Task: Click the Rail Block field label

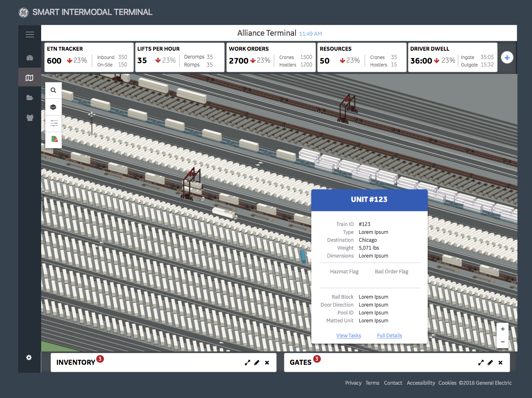Action: (x=342, y=297)
